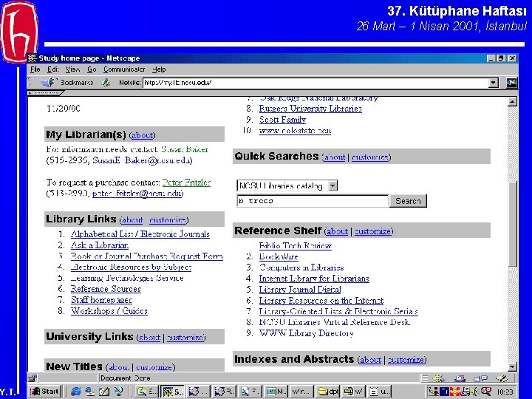Click the Search button in Quick Searches

[408, 201]
